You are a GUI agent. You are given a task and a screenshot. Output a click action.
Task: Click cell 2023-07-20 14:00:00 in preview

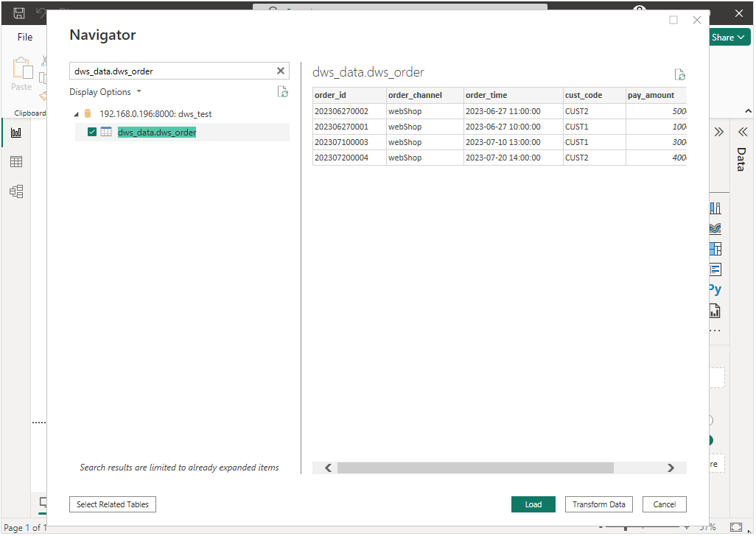click(513, 158)
